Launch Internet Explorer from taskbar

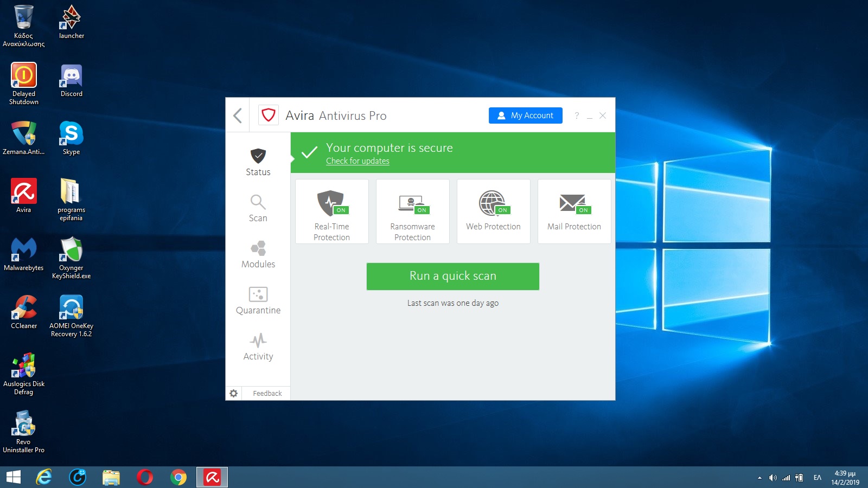pos(44,477)
